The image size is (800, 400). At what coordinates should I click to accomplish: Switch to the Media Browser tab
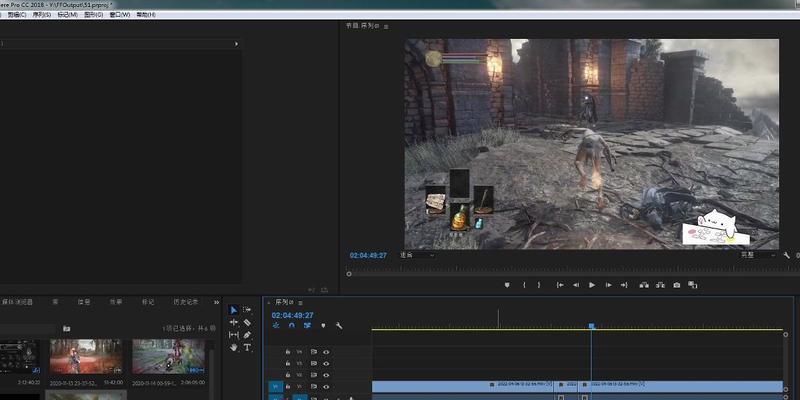(x=17, y=302)
